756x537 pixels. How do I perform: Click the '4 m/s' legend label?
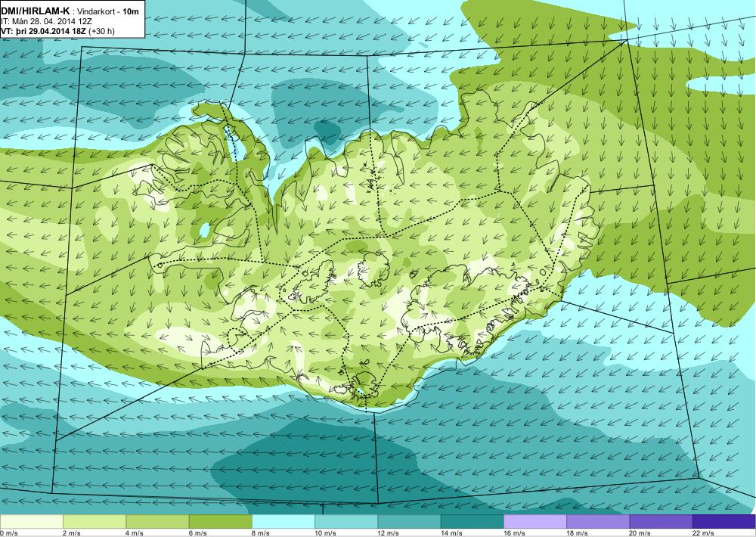(134, 533)
